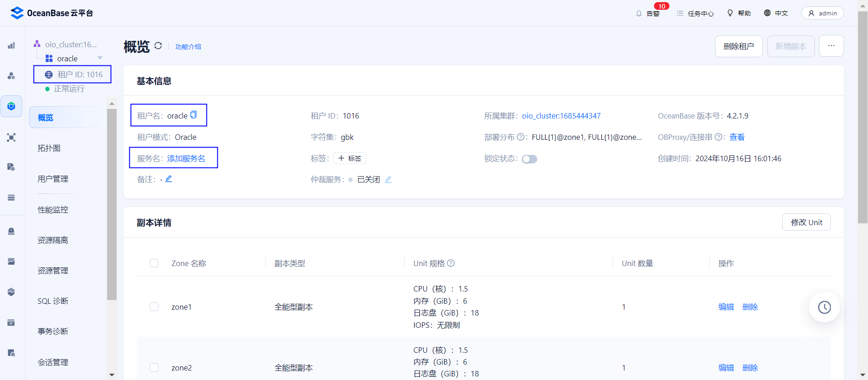Image resolution: width=868 pixels, height=380 pixels.
Task: Open the 帮助 help lightbulb menu
Action: point(739,13)
